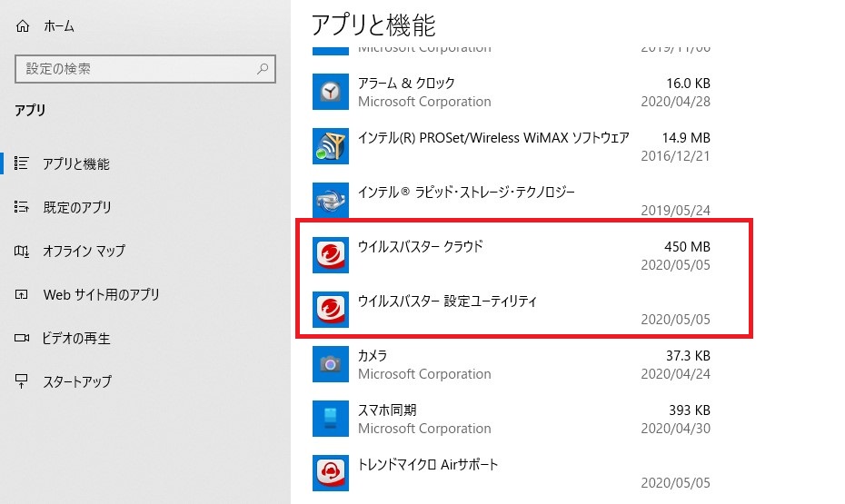Screen dimensions: 845x504
Task: Click the 37.3 KB size value
Action: 688,356
